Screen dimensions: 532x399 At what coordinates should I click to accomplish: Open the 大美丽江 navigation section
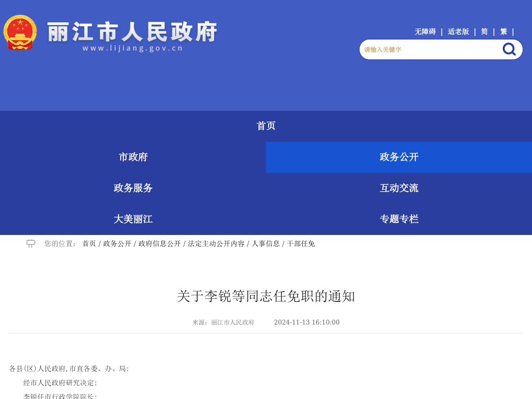tap(133, 219)
